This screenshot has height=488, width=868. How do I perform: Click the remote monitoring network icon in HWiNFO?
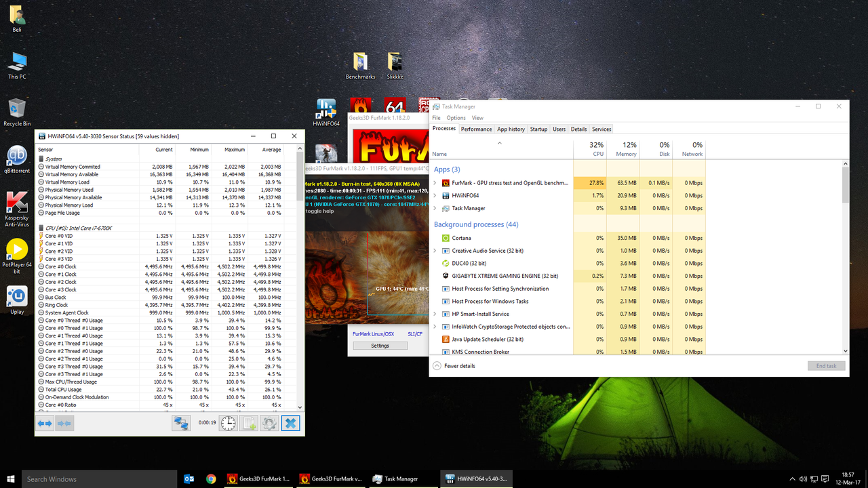pos(181,423)
